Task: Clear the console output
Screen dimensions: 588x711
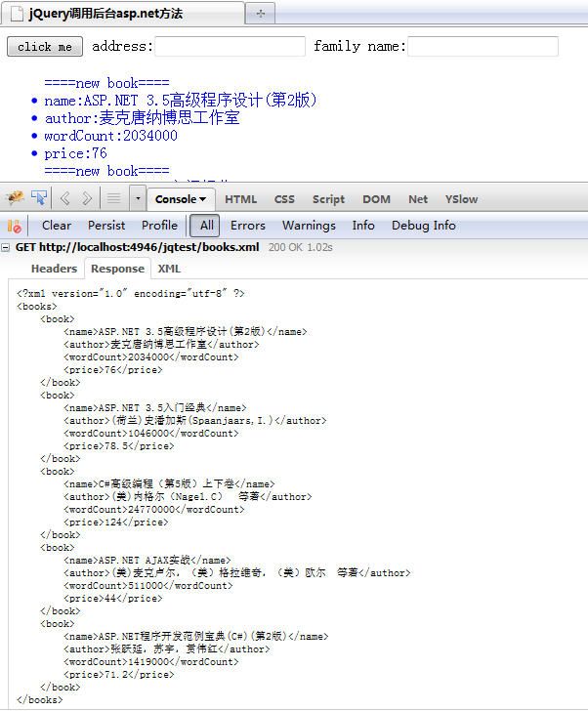Action: coord(57,226)
